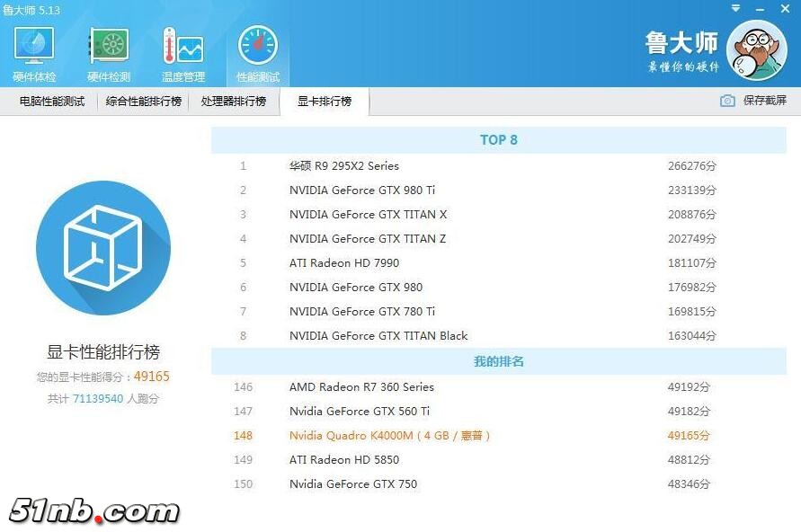Switch to the 电脑性能测试 tab
The height and width of the screenshot is (532, 801).
(x=52, y=102)
